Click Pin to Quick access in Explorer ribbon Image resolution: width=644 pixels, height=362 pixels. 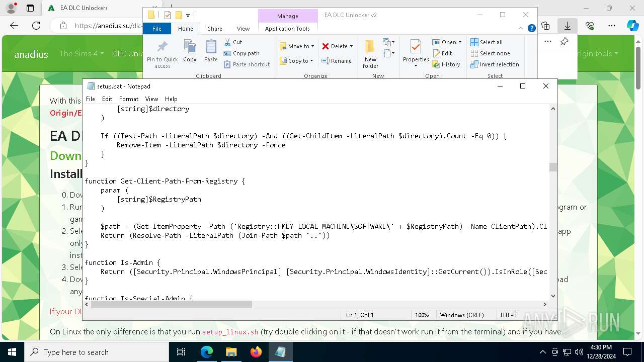pos(162,54)
